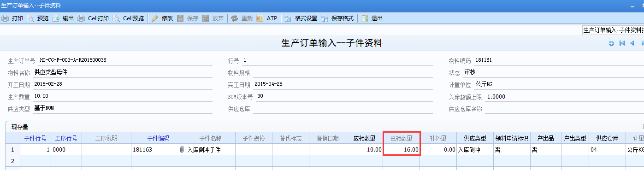Click the 替换日期 column header
Viewport: 644px width, 170px height.
pyautogui.click(x=327, y=138)
